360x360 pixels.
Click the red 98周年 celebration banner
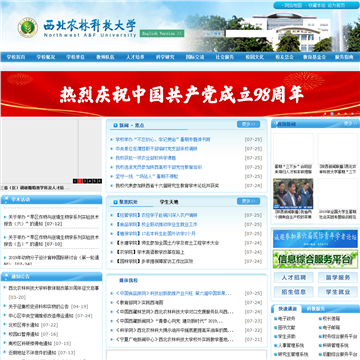(180, 94)
